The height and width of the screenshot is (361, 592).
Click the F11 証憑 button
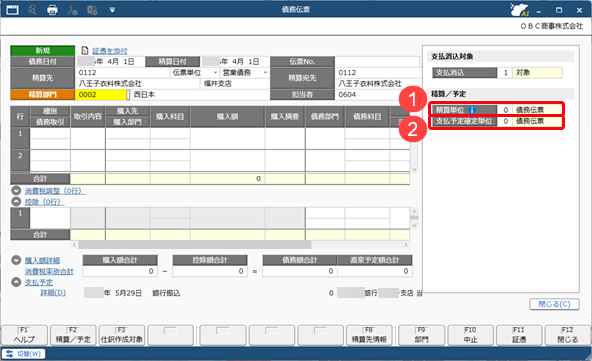click(x=519, y=335)
